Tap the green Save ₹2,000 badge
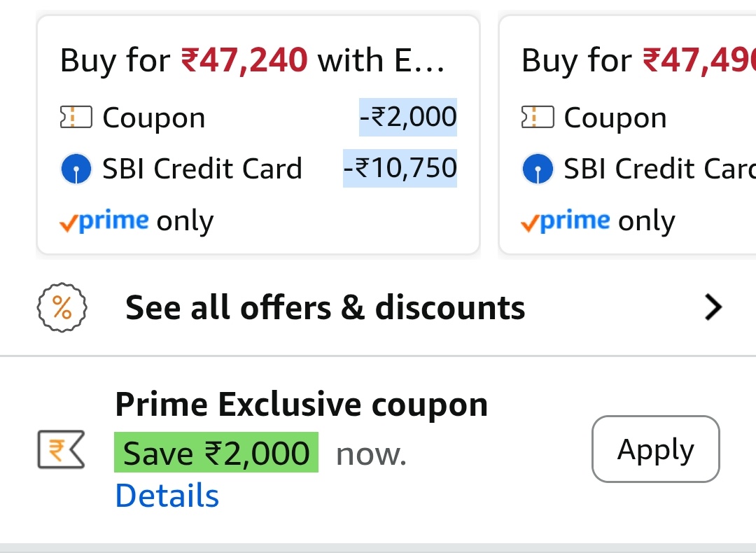 pos(216,453)
